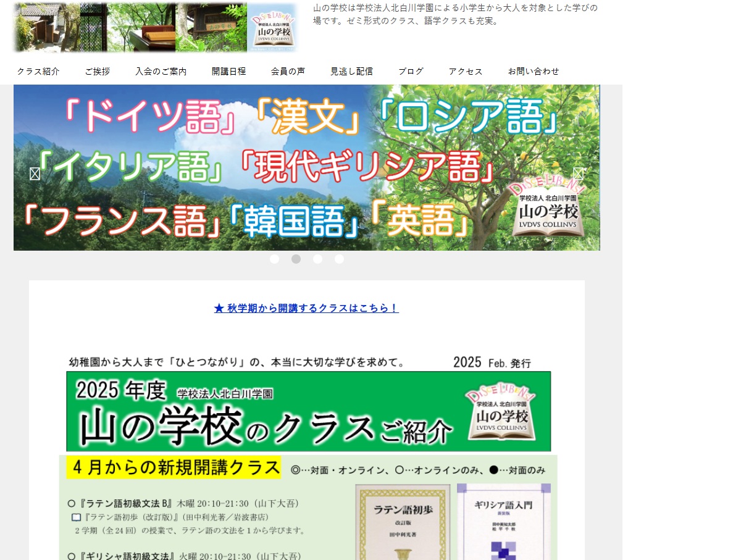Click the language classes banner slide image
Viewport: 741px width, 560px height.
(x=306, y=167)
